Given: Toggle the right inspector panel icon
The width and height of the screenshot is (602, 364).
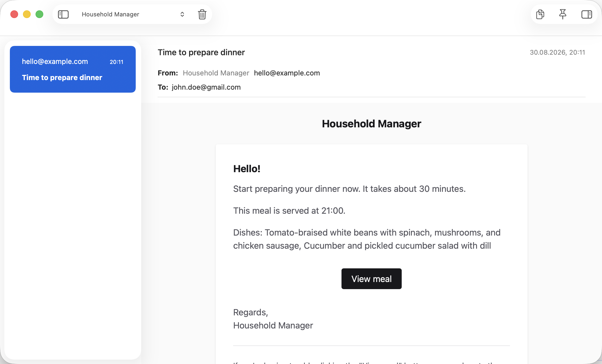Looking at the screenshot, I should tap(587, 14).
